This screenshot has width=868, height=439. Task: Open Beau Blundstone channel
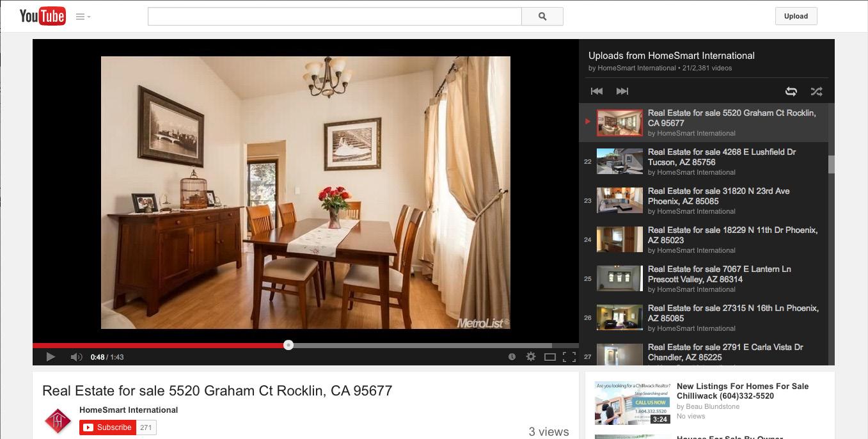tap(713, 406)
